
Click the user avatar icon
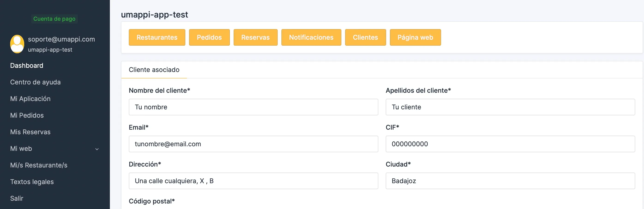[17, 44]
